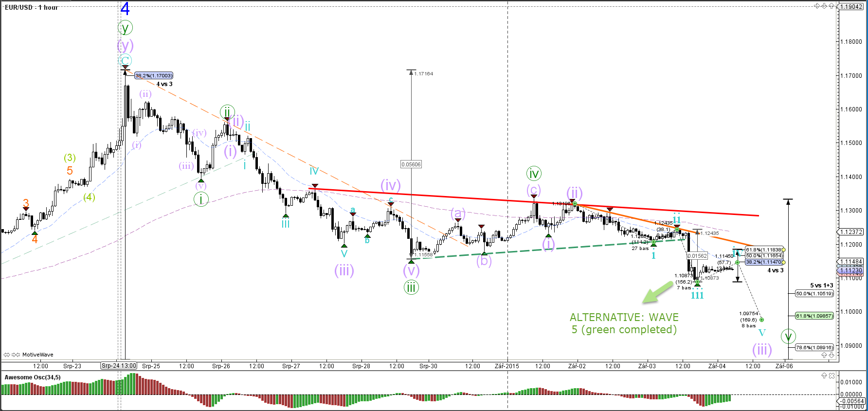Click the 61.8%(1.09857) green projection label
This screenshot has width=868, height=411.
pyautogui.click(x=814, y=316)
